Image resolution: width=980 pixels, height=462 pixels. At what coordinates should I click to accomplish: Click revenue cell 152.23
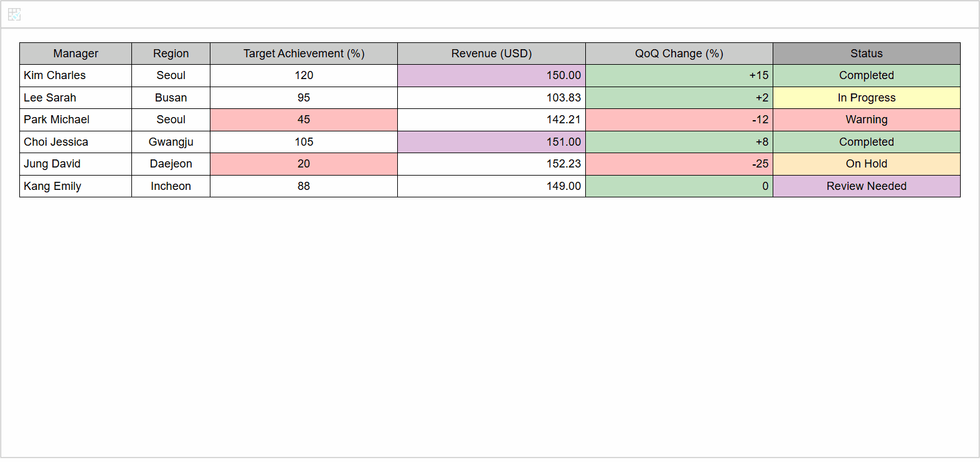point(491,164)
